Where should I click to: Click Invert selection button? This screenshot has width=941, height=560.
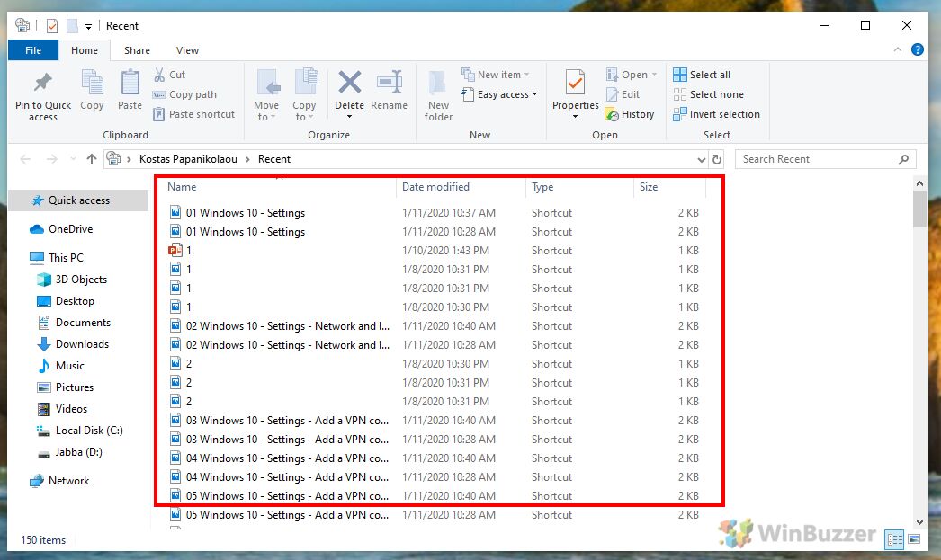click(716, 114)
